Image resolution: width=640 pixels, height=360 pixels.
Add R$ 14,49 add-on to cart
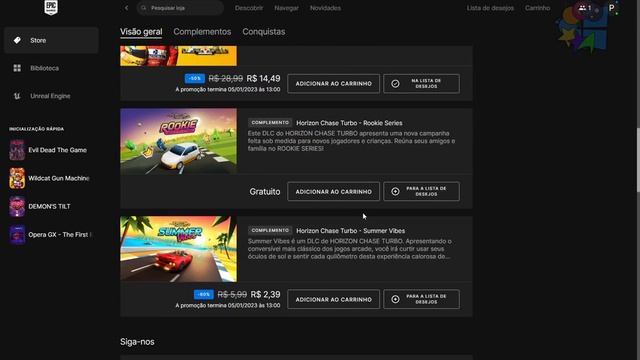point(333,84)
